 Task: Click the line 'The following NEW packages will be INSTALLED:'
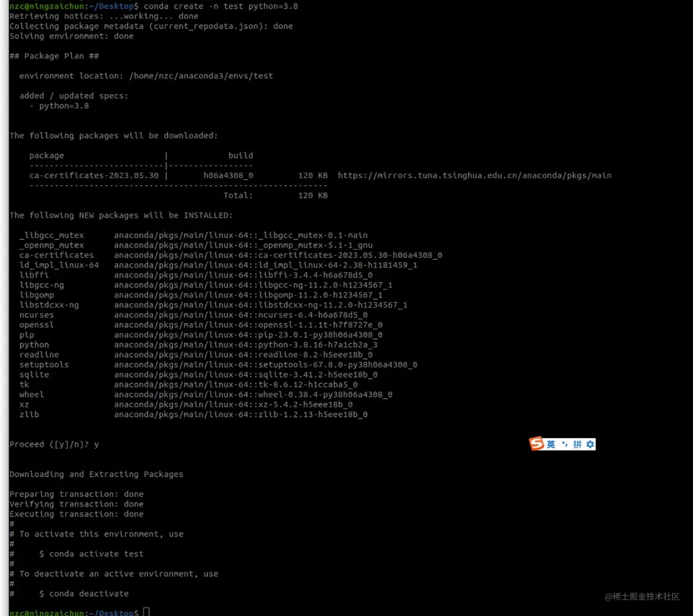[x=121, y=215]
